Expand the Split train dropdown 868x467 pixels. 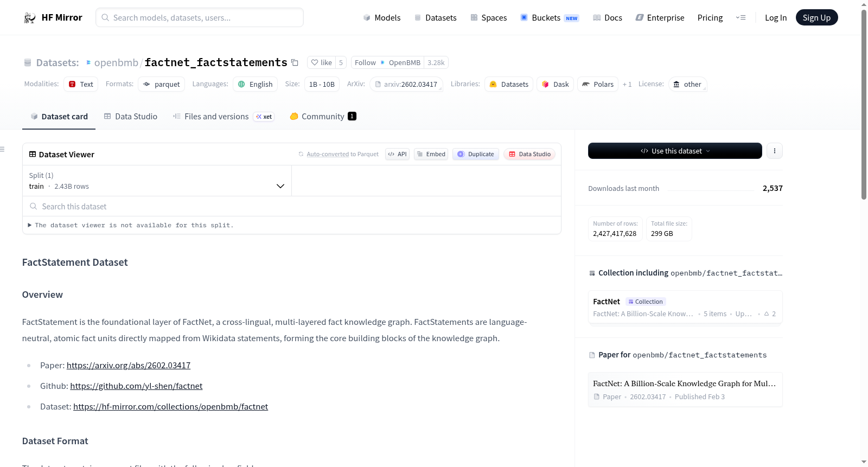(x=157, y=181)
